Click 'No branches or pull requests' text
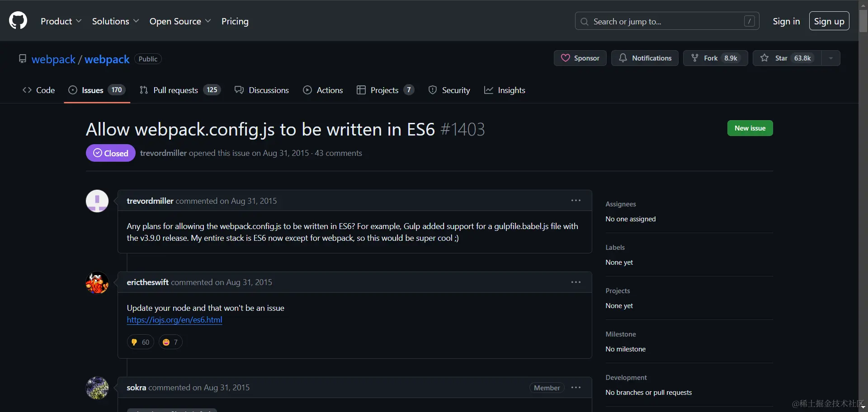This screenshot has height=412, width=868. 649,393
